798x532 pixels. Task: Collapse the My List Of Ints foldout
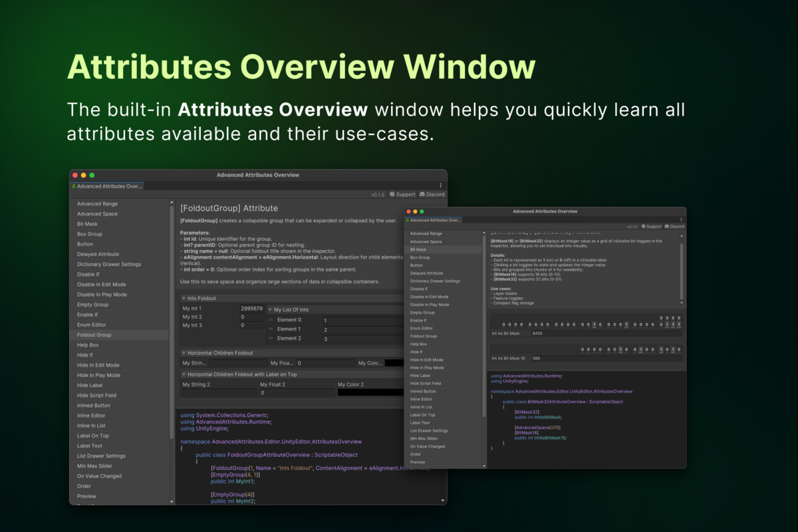270,310
